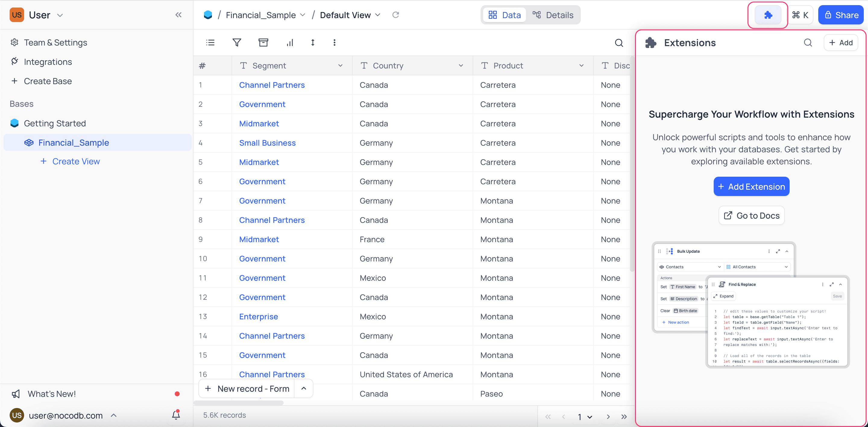The width and height of the screenshot is (868, 427).
Task: Click the group-by toolbar icon
Action: 263,43
